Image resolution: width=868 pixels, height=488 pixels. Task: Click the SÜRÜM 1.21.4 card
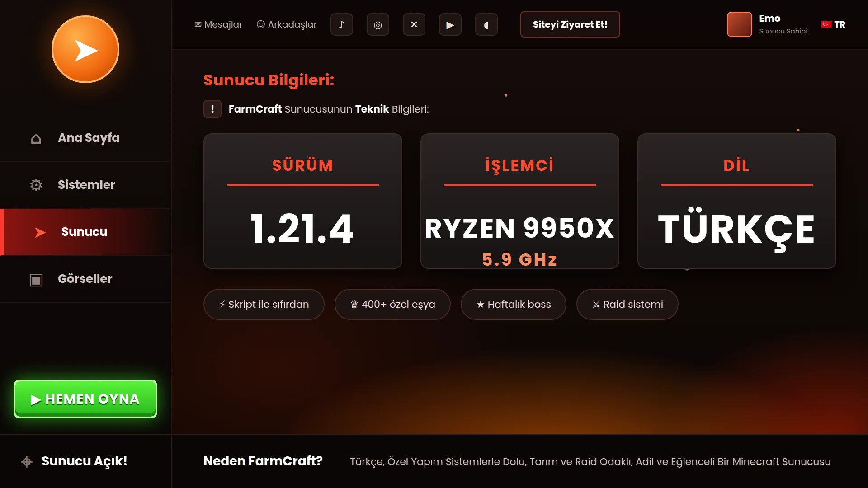tap(303, 201)
